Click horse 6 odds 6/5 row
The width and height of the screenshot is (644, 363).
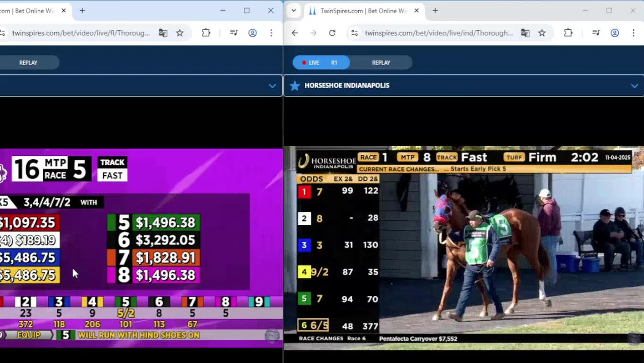(339, 326)
